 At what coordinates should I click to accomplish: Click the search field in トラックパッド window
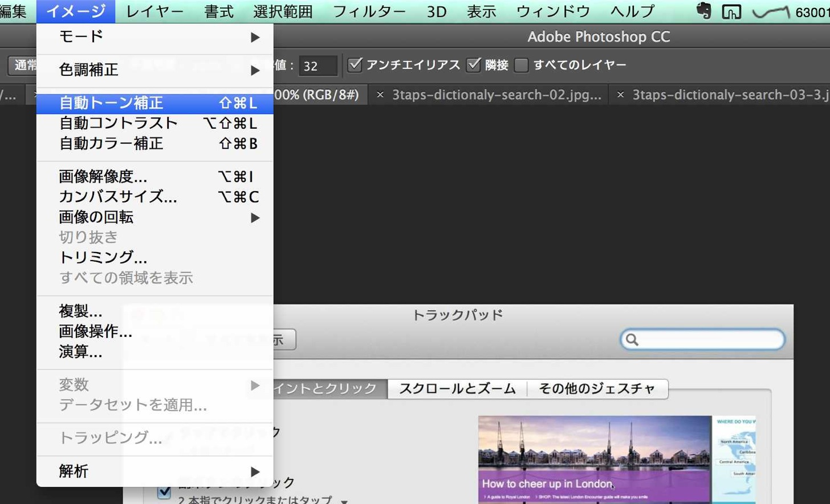pos(702,340)
